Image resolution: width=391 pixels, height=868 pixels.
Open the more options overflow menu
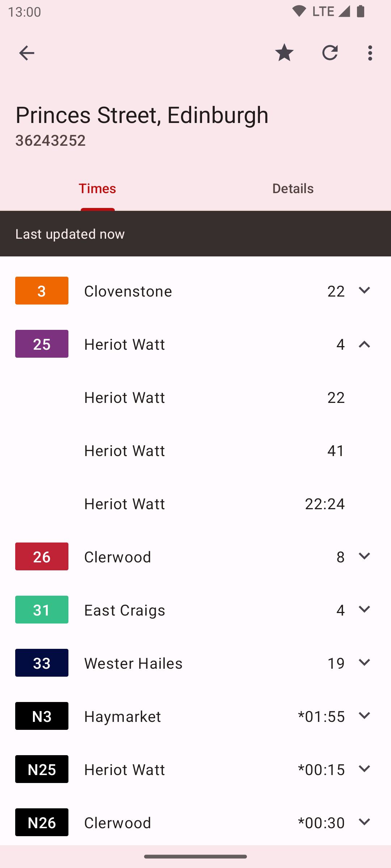pos(370,53)
